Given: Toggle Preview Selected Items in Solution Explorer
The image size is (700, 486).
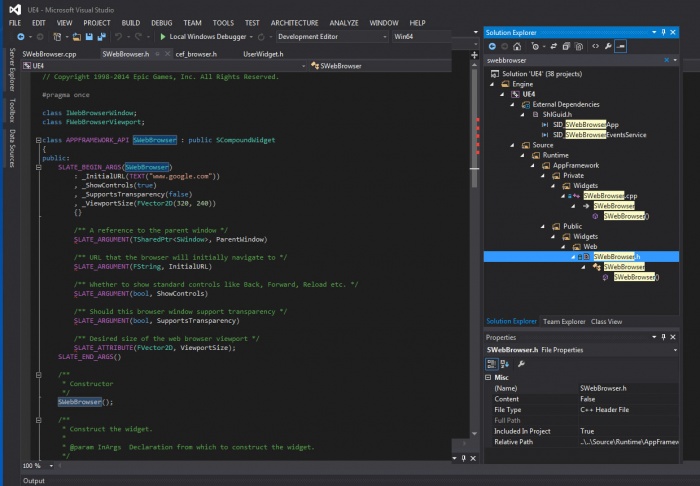Looking at the screenshot, I should pos(621,46).
